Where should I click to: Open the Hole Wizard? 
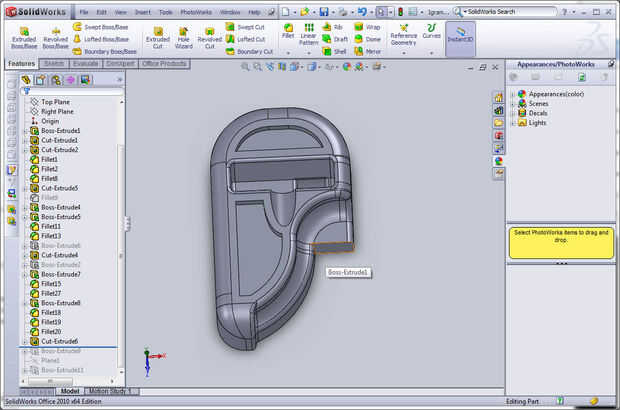tap(183, 35)
